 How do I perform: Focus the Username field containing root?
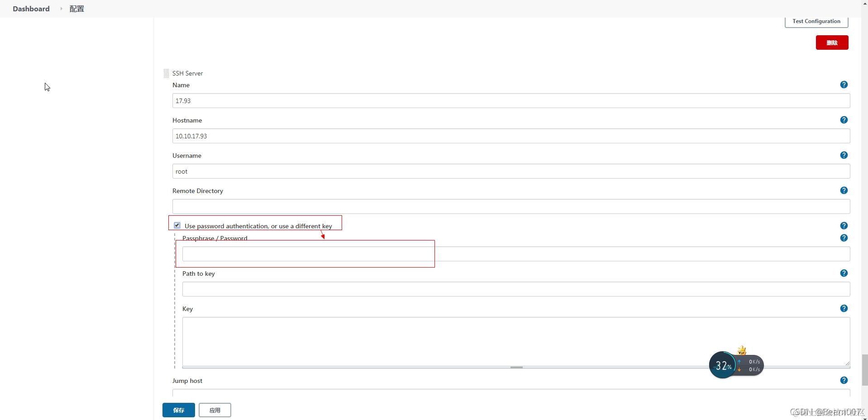click(x=511, y=171)
